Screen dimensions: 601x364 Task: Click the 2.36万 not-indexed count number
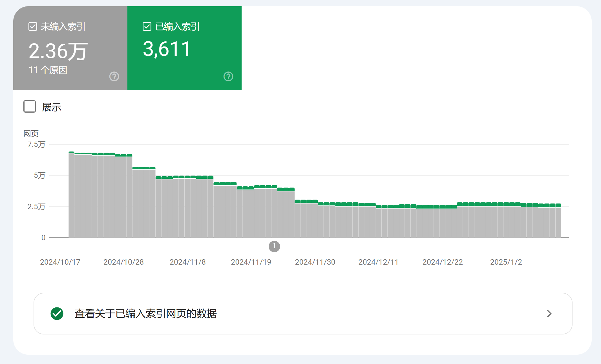point(58,51)
